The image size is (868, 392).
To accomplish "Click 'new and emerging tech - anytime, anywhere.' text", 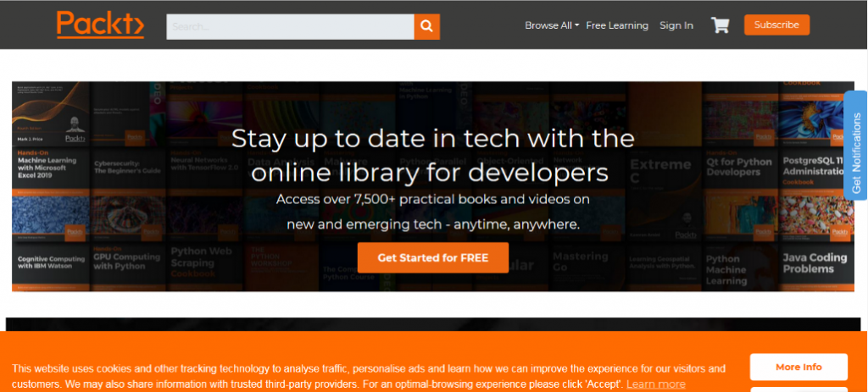I will [433, 225].
